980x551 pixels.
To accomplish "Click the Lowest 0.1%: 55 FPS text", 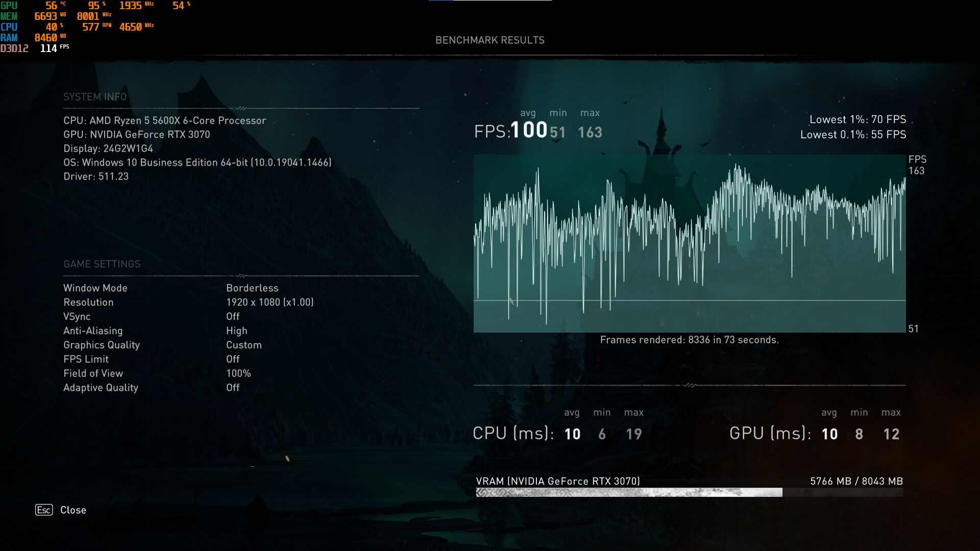I will tap(853, 135).
